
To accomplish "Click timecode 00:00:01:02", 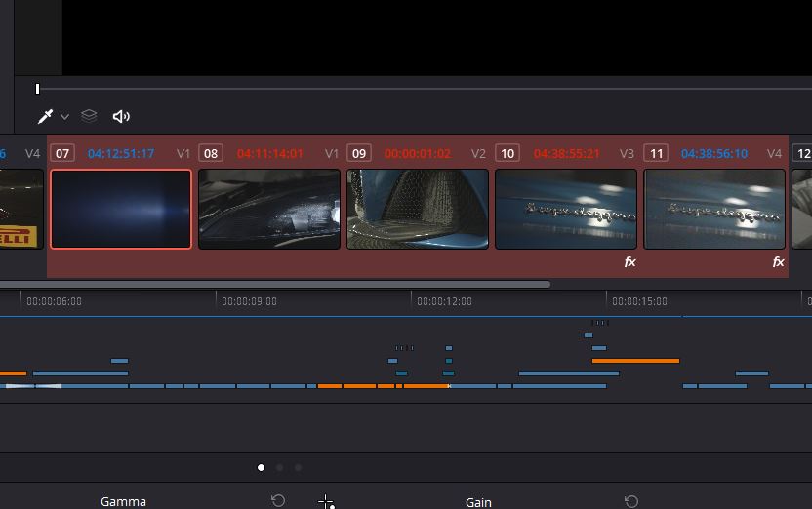I will [418, 154].
